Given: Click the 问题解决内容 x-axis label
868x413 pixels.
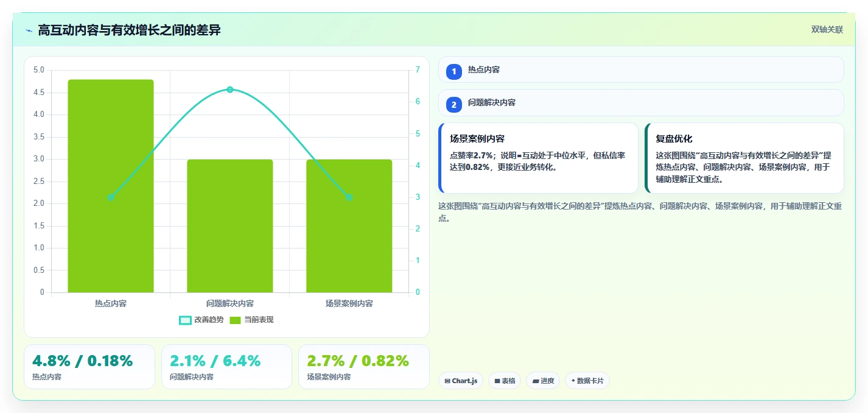Looking at the screenshot, I should pyautogui.click(x=230, y=303).
